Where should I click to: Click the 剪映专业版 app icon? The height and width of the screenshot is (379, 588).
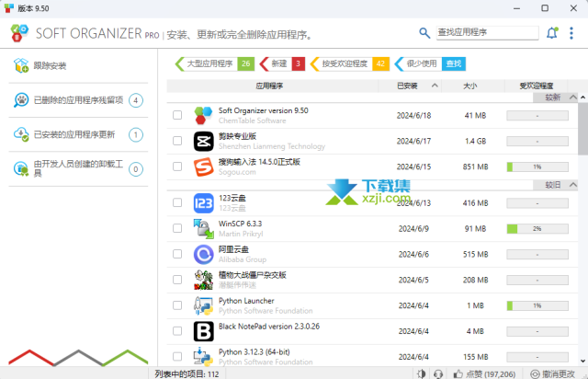[x=203, y=141]
